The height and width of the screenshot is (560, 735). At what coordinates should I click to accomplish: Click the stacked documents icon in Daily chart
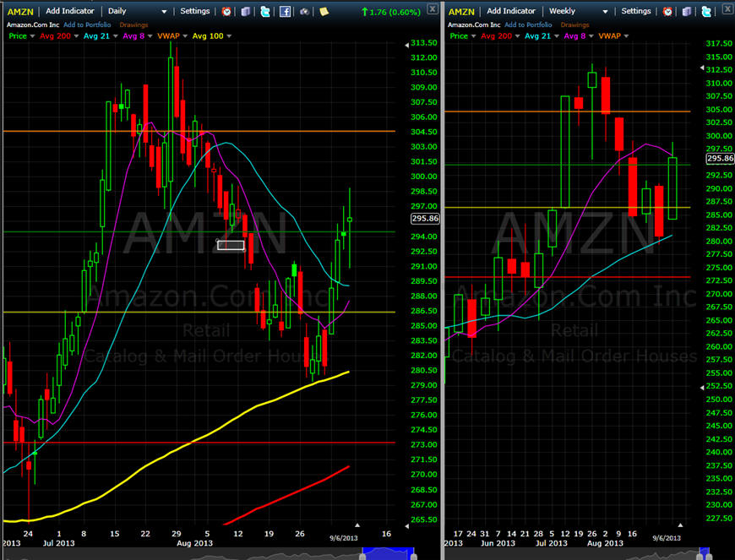pos(246,11)
